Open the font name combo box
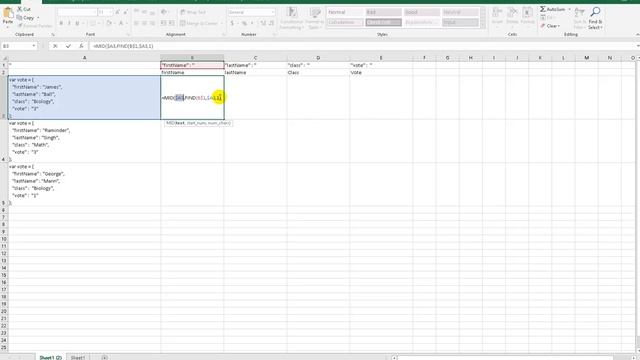The height and width of the screenshot is (360, 640). pyautogui.click(x=77, y=12)
